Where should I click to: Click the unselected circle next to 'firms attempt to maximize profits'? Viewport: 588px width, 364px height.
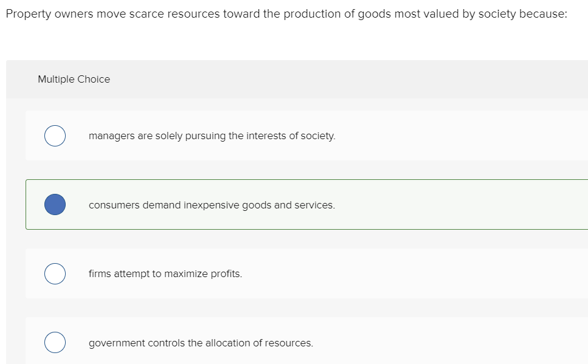55,273
